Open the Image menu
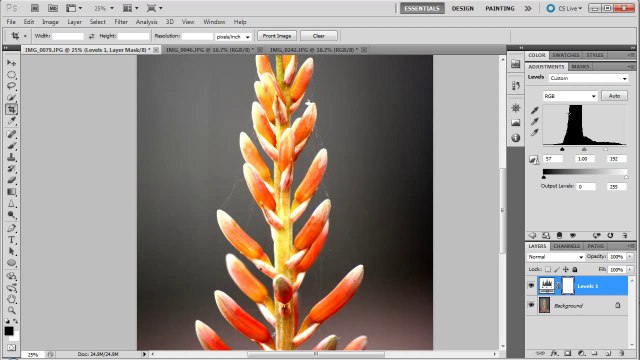This screenshot has width=640, height=360. point(50,22)
